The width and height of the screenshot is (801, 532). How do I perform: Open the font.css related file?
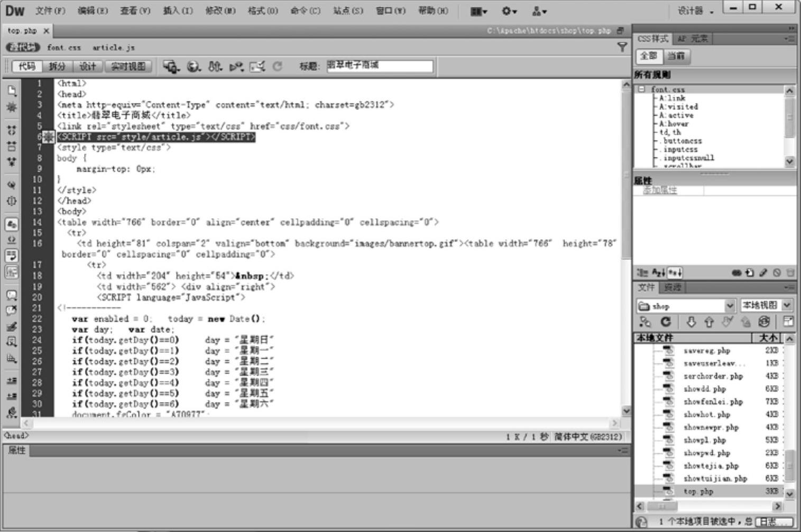point(64,48)
